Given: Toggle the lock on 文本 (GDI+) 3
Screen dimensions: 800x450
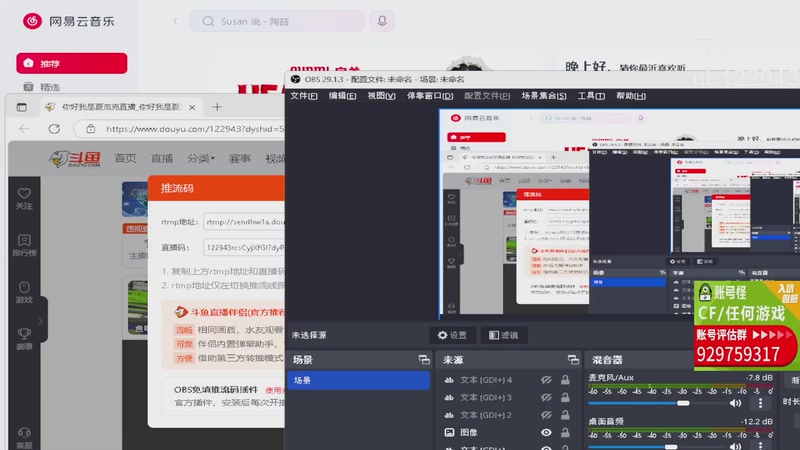Looking at the screenshot, I should tap(565, 397).
